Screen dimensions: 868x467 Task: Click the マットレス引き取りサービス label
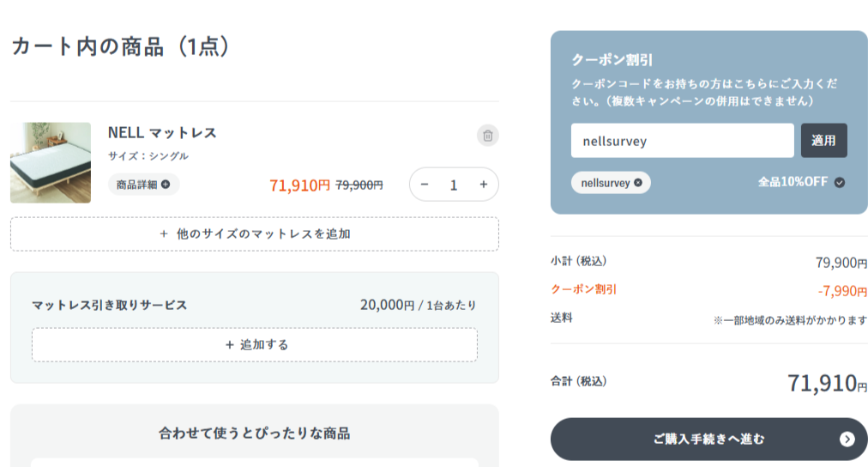(109, 305)
